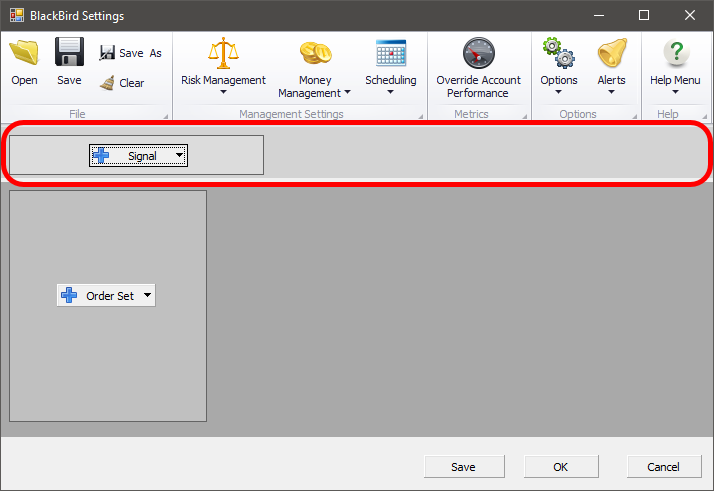Expand Help Menu dropdown arrow

pyautogui.click(x=675, y=92)
